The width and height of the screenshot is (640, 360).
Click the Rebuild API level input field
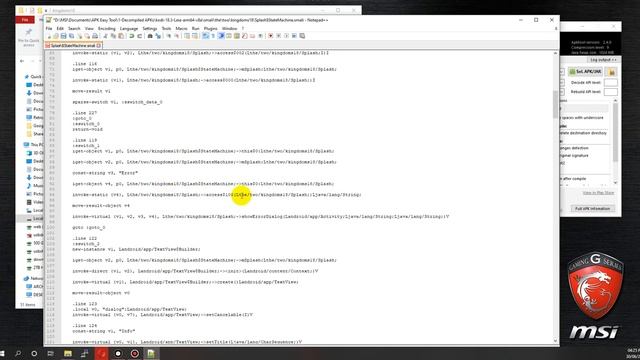click(x=611, y=92)
